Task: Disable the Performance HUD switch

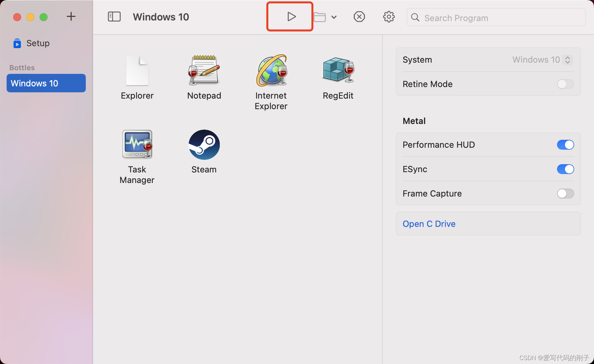Action: (x=565, y=145)
